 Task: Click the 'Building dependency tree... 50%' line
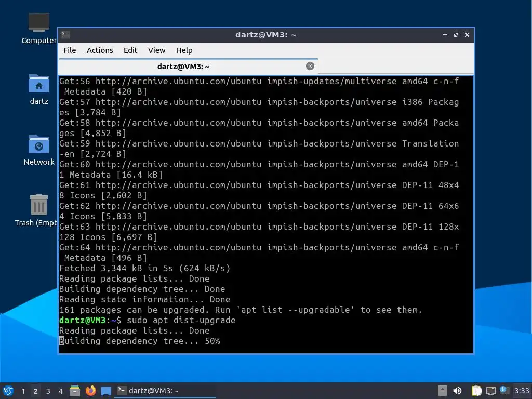click(x=139, y=341)
